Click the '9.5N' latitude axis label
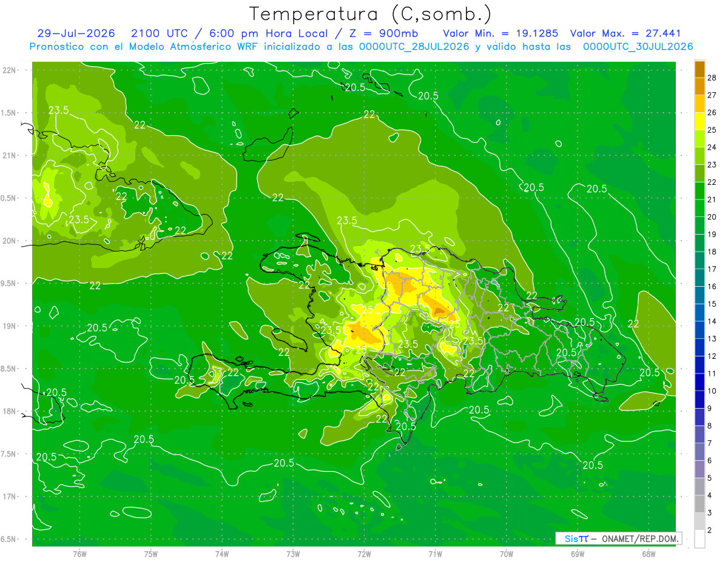Screen dimensions: 728x562 pyautogui.click(x=8, y=283)
